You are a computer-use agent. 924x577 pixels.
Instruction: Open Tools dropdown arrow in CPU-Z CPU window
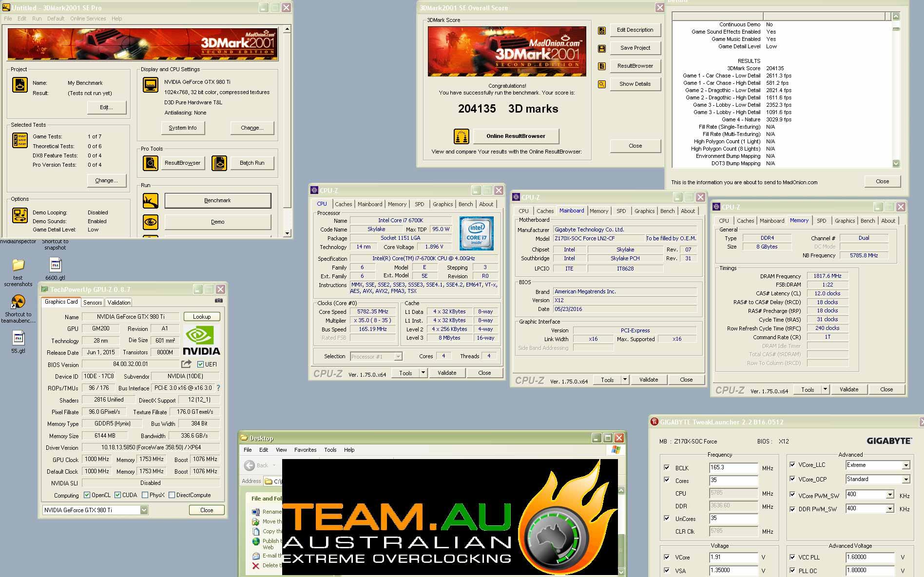coord(423,373)
